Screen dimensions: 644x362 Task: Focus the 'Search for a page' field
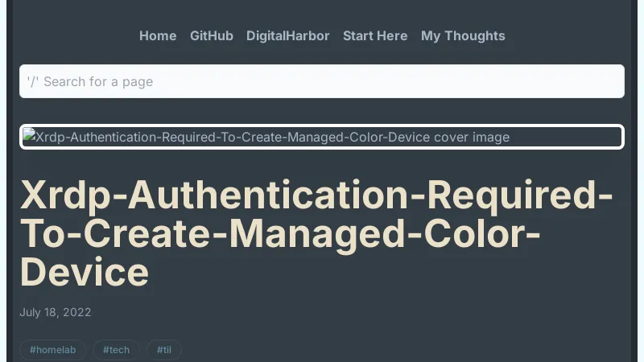322,81
